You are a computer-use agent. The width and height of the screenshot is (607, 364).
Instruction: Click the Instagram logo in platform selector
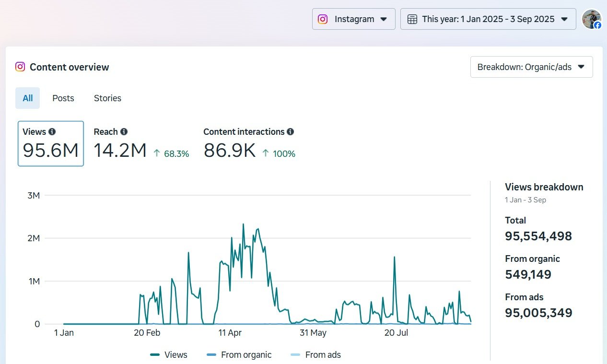pos(323,19)
